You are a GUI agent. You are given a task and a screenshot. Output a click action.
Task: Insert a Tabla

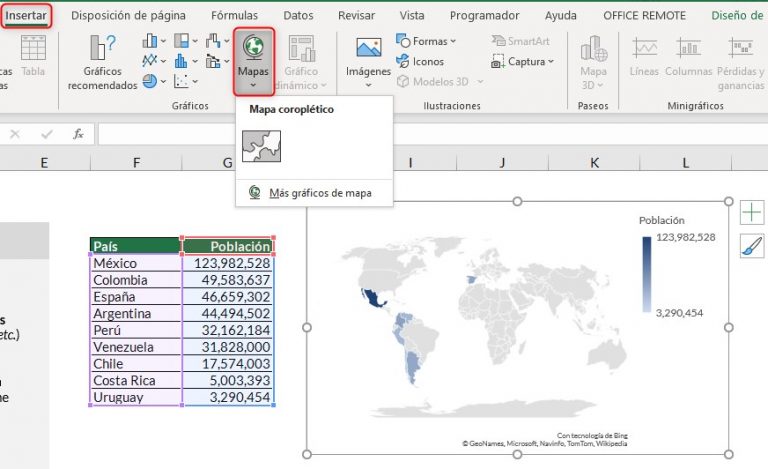click(x=33, y=56)
